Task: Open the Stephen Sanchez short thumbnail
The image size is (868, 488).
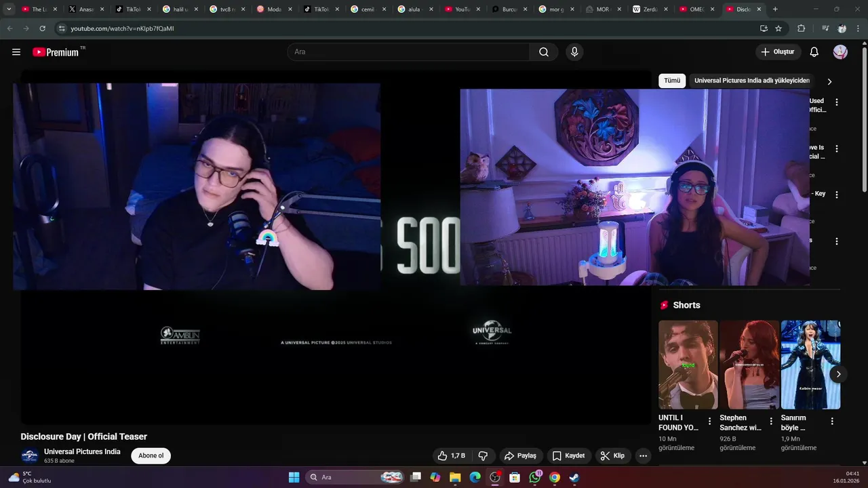Action: point(749,365)
